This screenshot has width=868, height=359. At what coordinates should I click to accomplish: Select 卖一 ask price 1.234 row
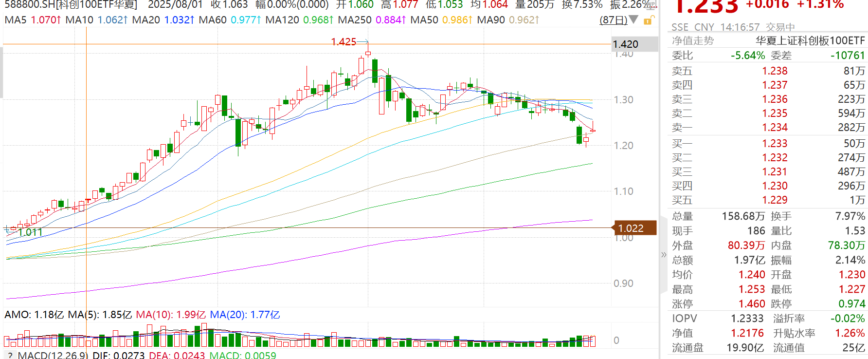click(x=768, y=128)
